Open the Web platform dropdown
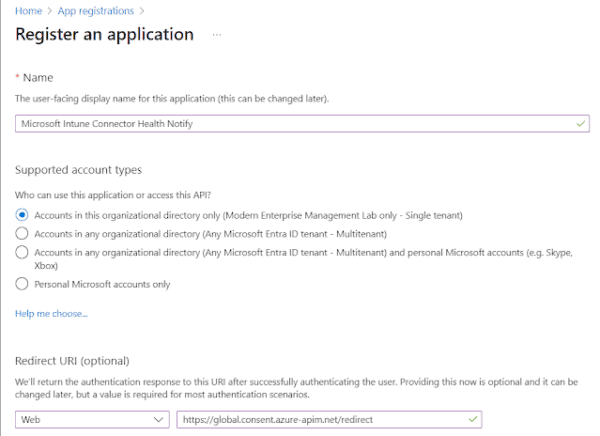The height and width of the screenshot is (436, 600). [x=92, y=419]
